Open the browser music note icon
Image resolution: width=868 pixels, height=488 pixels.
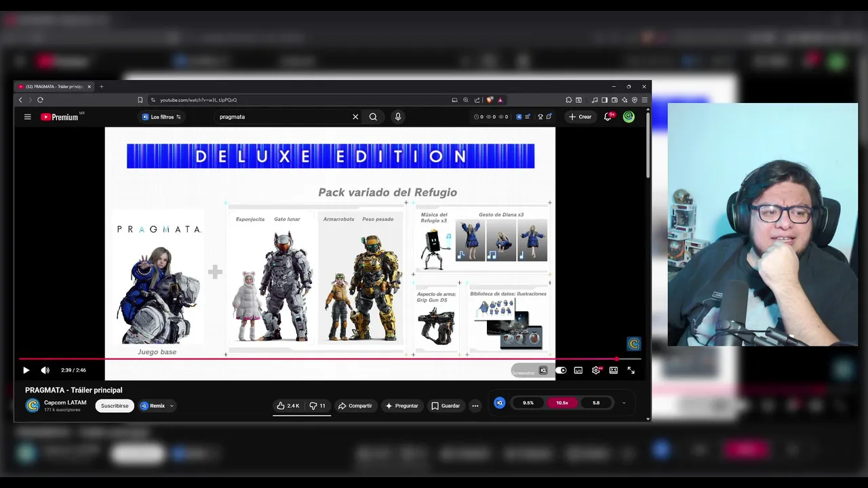[595, 100]
